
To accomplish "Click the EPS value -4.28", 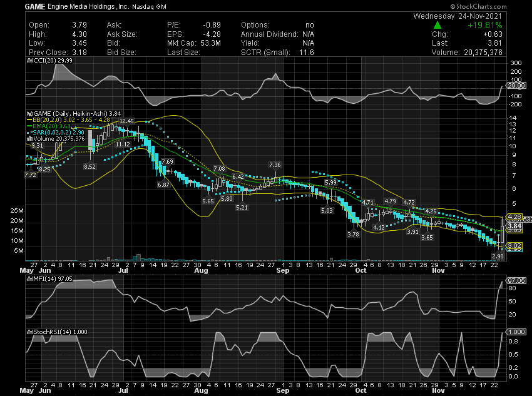I will click(x=212, y=34).
